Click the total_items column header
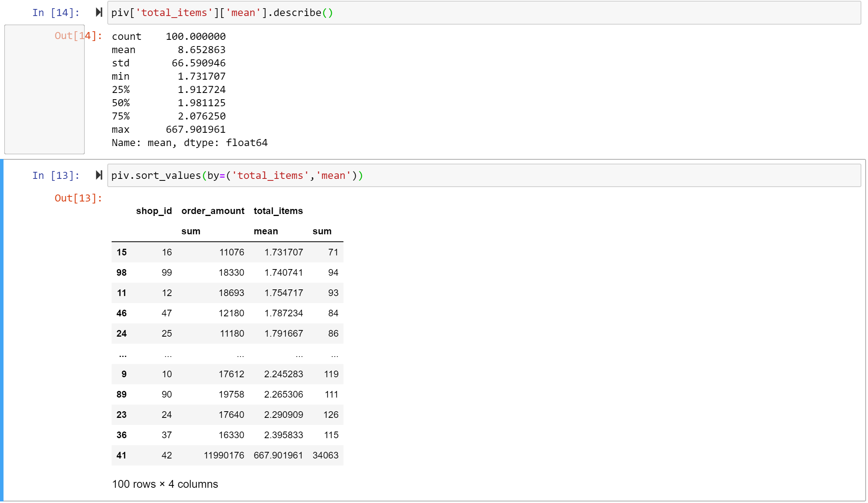 point(278,211)
